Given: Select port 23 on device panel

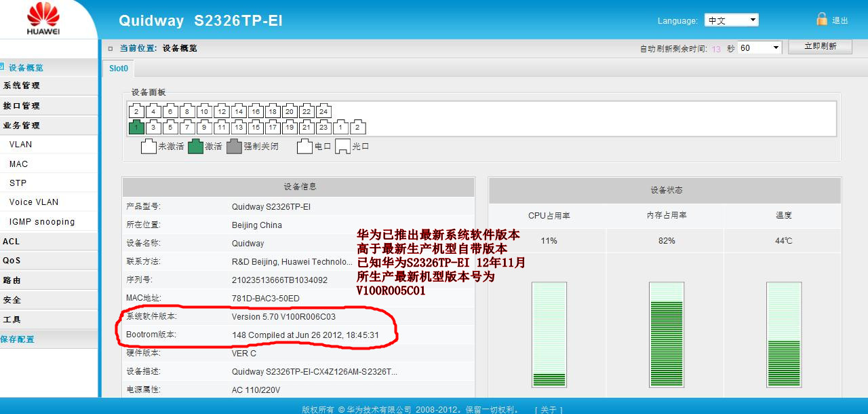Looking at the screenshot, I should (x=323, y=127).
